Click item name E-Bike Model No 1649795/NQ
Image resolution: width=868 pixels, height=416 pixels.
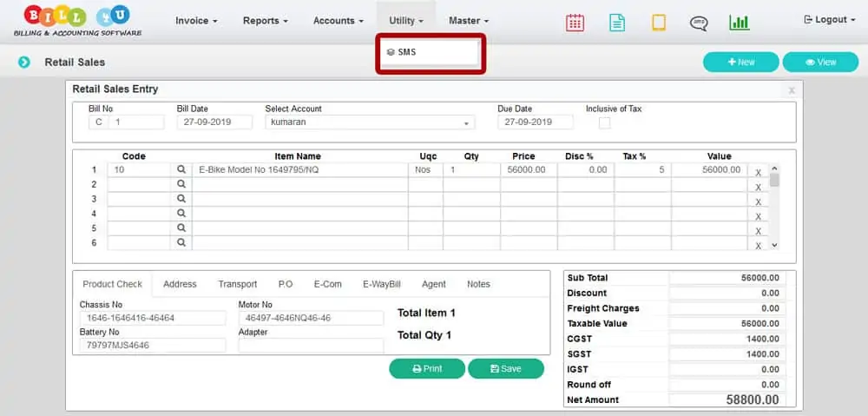tap(300, 170)
